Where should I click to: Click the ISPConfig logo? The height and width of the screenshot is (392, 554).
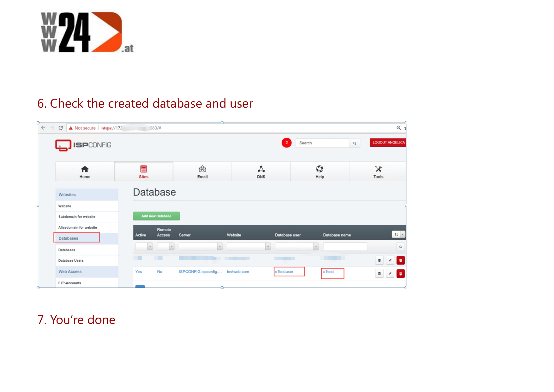point(83,145)
